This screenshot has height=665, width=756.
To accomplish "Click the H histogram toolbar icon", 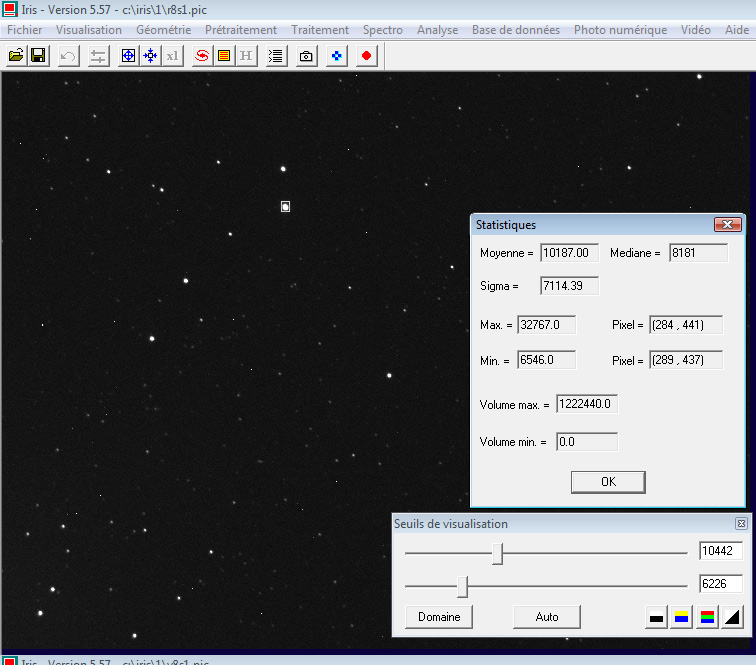I will 246,56.
